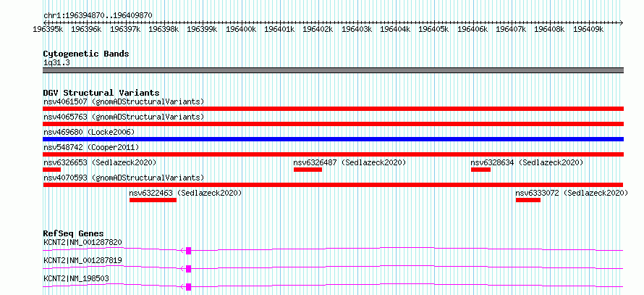Screen dimensions: 644x295
Task: Click the nsv4065763 gnomAD variant label
Action: point(124,117)
